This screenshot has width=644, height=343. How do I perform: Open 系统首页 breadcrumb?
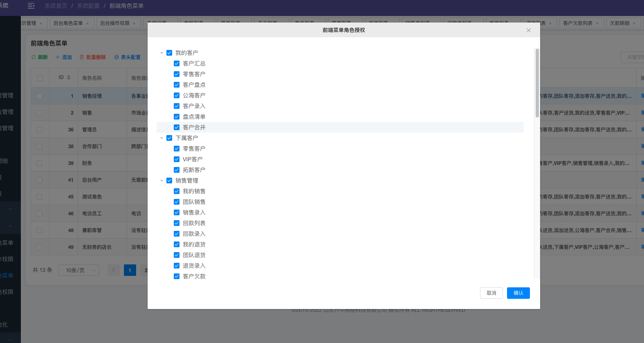coord(56,6)
